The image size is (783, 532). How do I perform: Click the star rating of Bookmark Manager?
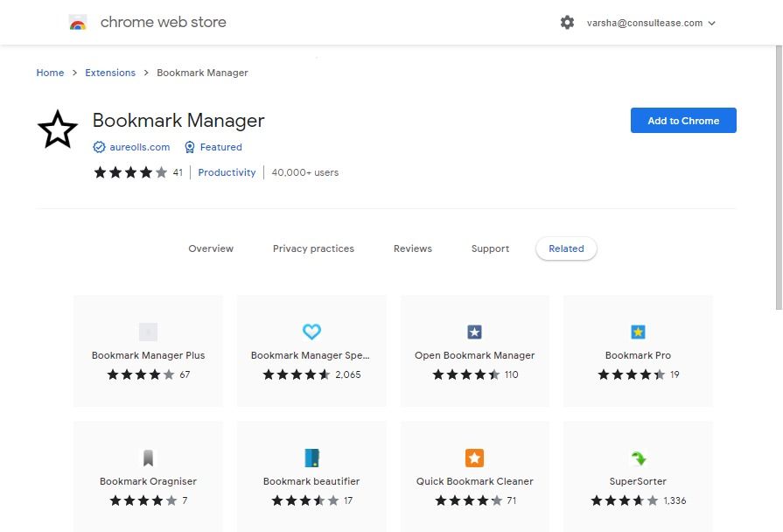click(x=130, y=172)
